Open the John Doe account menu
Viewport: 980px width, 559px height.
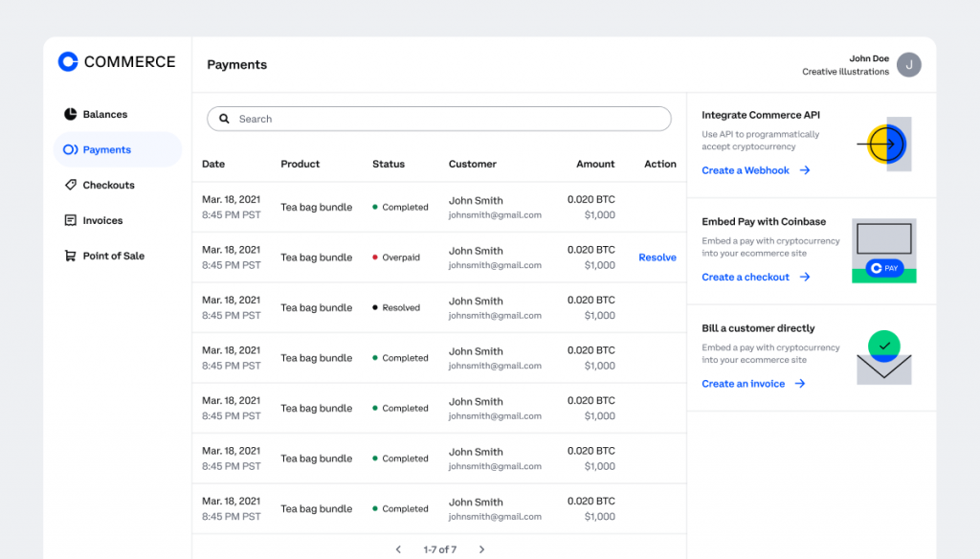point(861,64)
